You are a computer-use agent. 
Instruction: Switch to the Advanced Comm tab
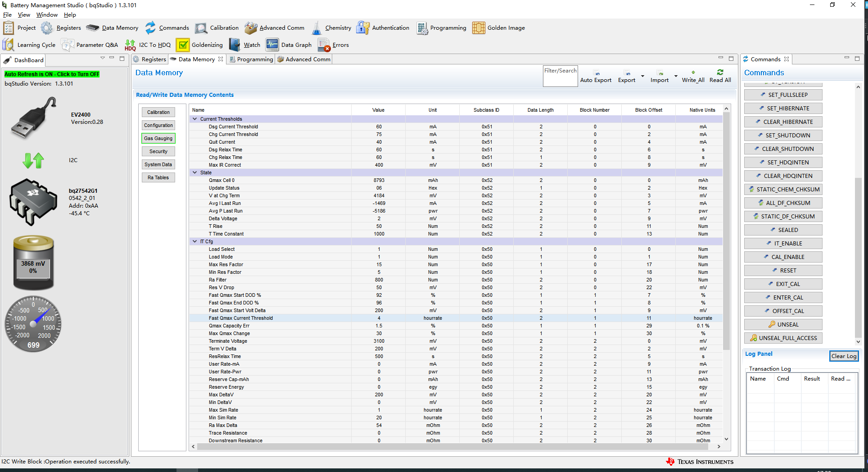pyautogui.click(x=304, y=59)
